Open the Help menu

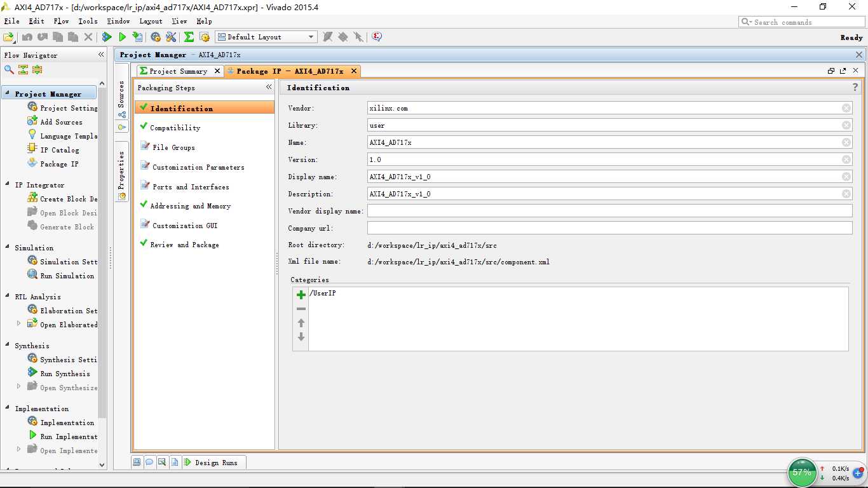(x=204, y=21)
